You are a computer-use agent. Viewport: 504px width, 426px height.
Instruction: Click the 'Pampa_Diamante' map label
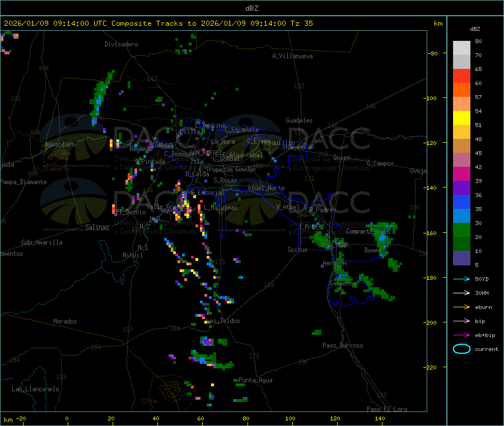[24, 182]
